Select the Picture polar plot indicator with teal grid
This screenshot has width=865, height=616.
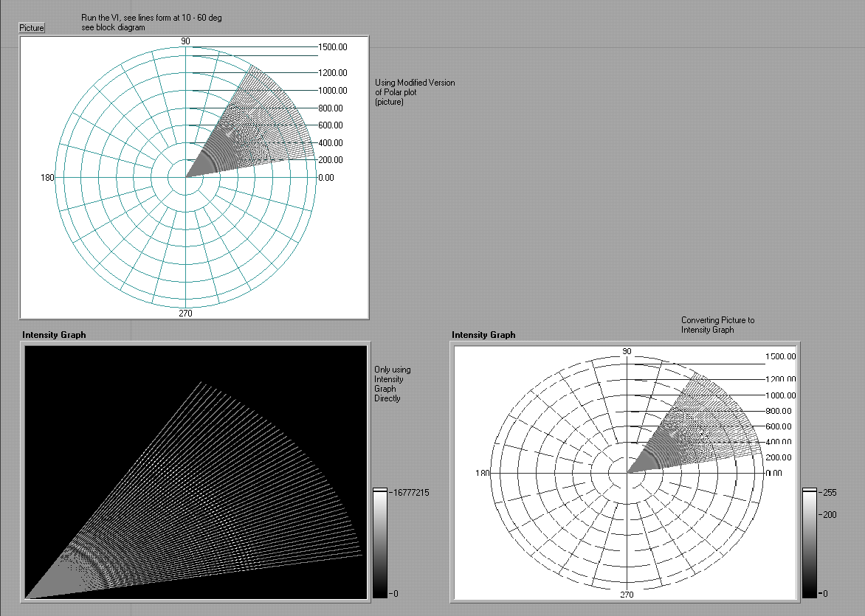pos(194,178)
